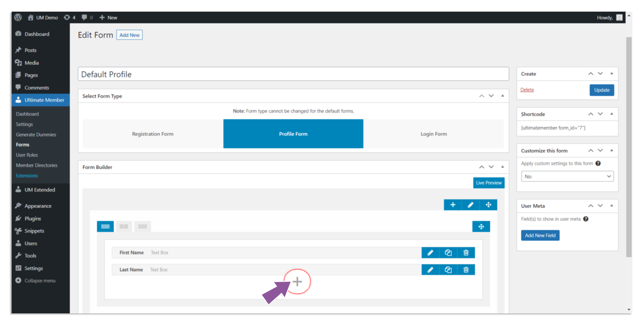Screen dimensions: 644x325
Task: Open Forms submenu item
Action: coord(23,144)
